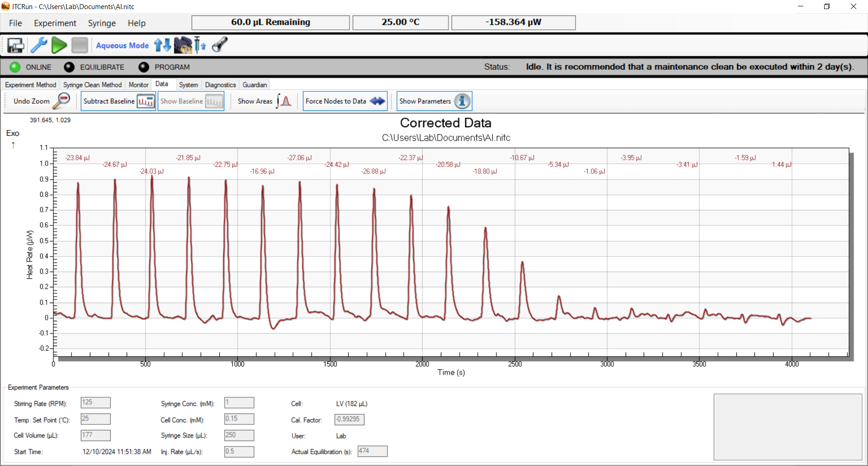Open the Syringe menu
Screen dimensions: 868x466
pyautogui.click(x=102, y=23)
